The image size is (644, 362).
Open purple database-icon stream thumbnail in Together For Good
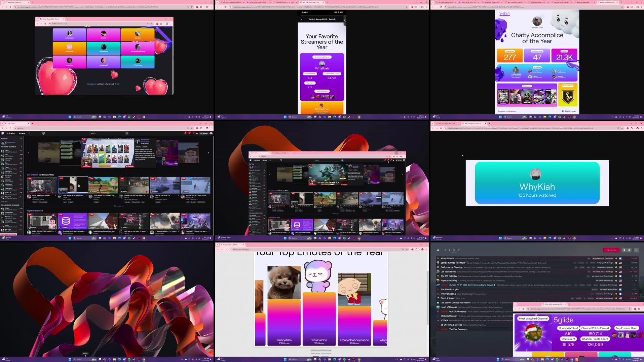click(73, 221)
